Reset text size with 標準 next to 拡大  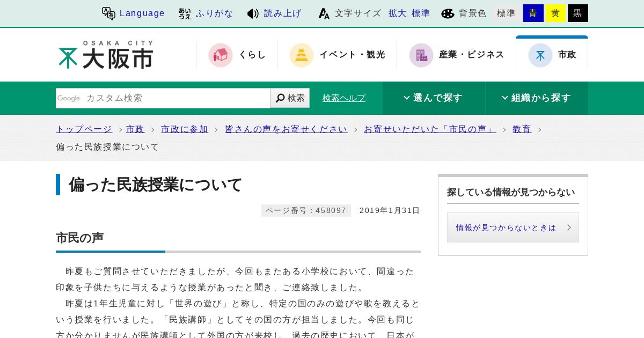pyautogui.click(x=421, y=13)
